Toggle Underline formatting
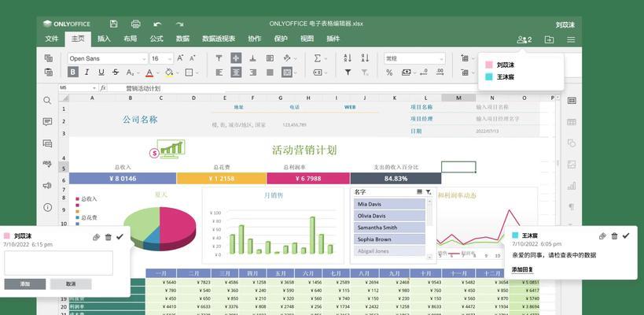Screen dimensions: 644x315 (x=101, y=72)
